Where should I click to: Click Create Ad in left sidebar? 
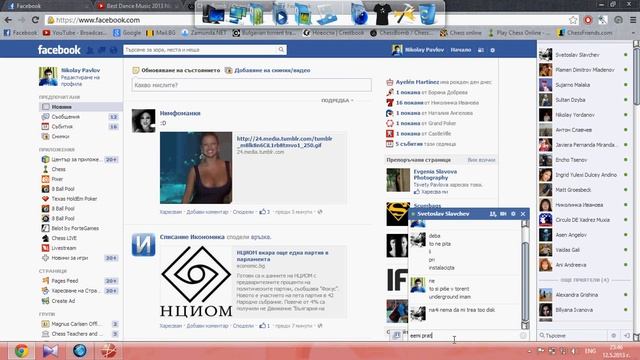click(63, 301)
